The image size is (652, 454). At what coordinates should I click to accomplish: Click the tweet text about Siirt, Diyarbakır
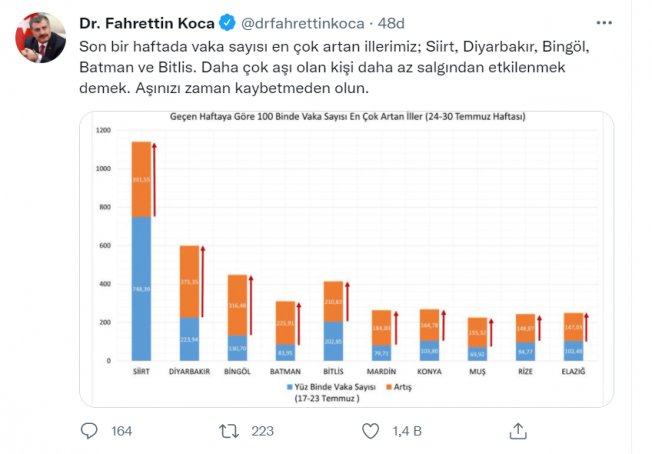pos(334,67)
